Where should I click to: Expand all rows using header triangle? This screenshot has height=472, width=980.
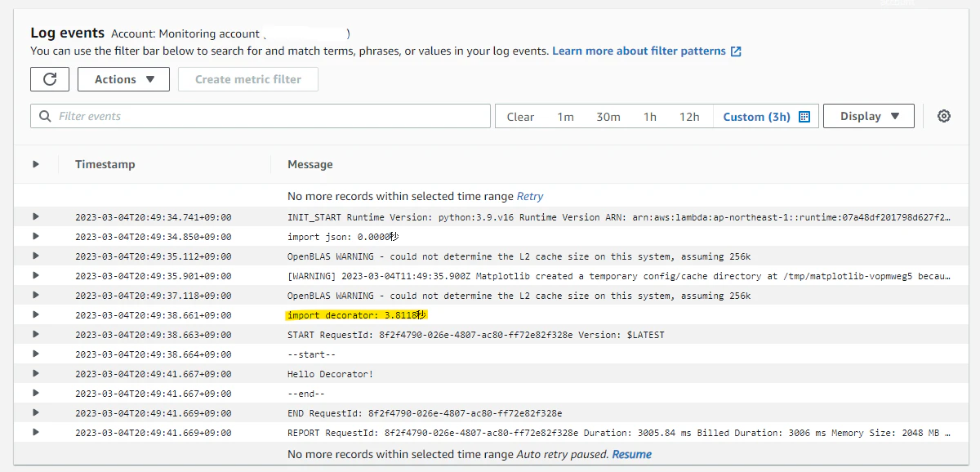[36, 164]
